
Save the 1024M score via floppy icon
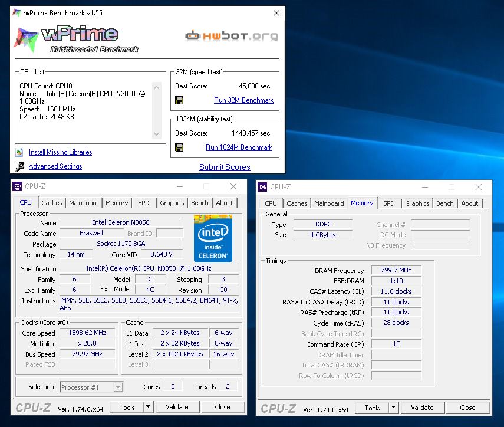pyautogui.click(x=179, y=147)
